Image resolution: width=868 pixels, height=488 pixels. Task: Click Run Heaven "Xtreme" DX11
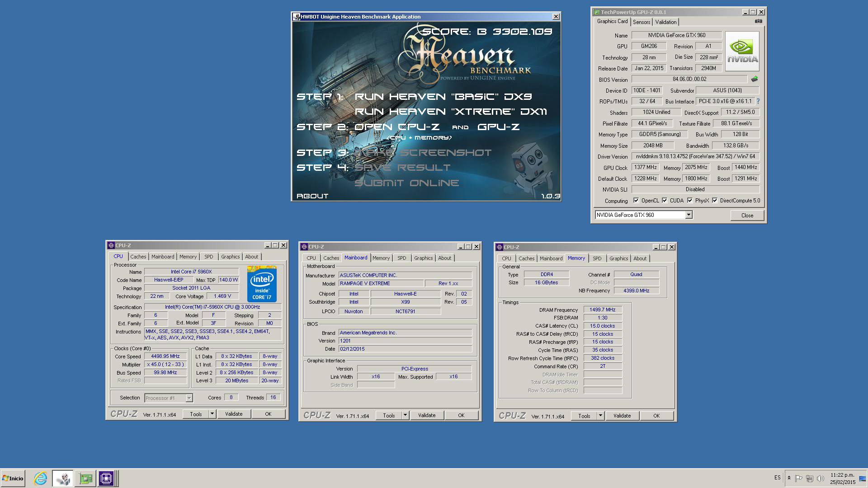[451, 112]
